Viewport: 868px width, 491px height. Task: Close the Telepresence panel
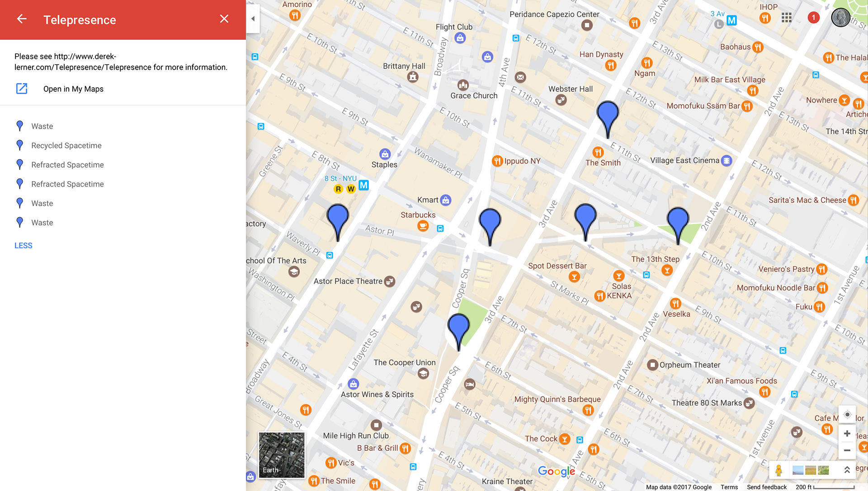tap(224, 19)
